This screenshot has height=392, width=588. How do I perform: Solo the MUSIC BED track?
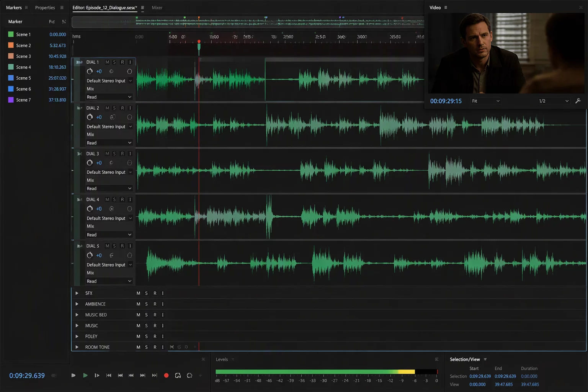pyautogui.click(x=146, y=315)
